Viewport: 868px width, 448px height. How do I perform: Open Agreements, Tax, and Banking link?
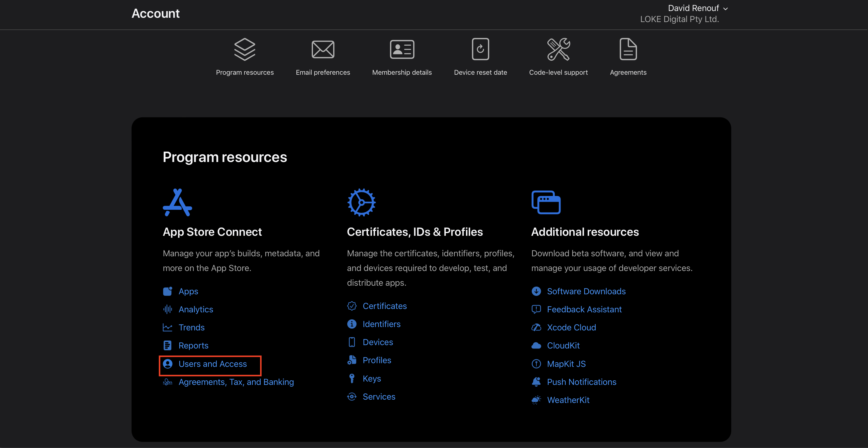tap(236, 382)
